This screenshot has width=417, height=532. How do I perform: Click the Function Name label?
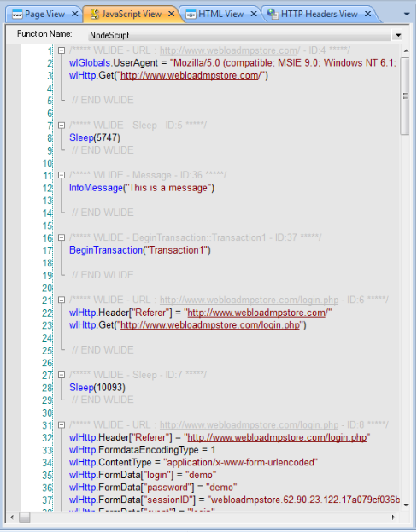click(44, 34)
